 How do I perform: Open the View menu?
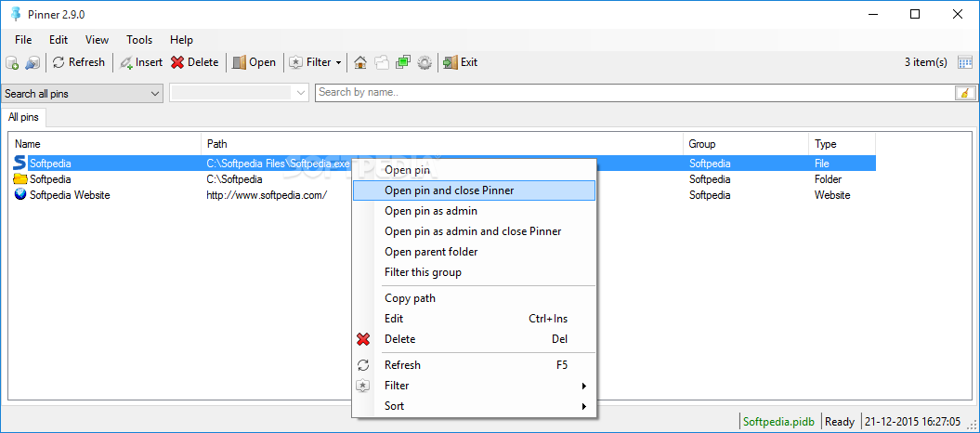point(97,40)
